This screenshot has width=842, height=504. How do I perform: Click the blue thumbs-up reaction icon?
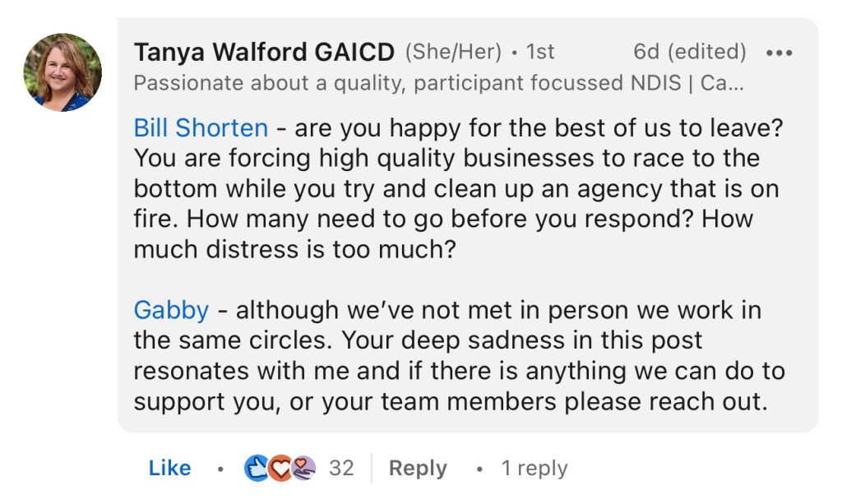tap(257, 468)
